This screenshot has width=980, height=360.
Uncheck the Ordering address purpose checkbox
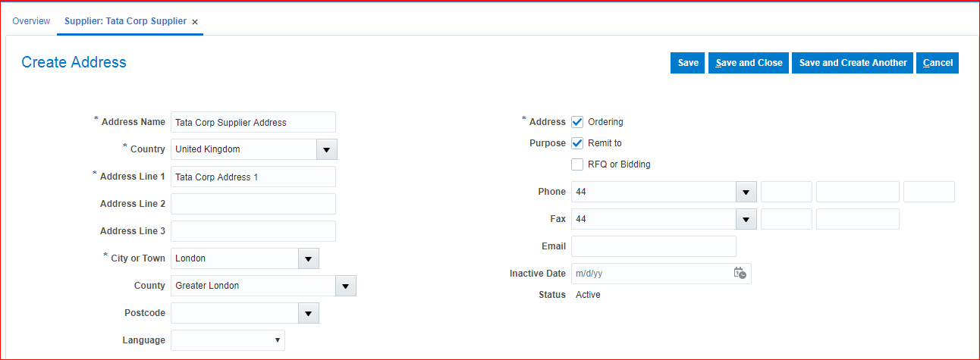(x=577, y=122)
